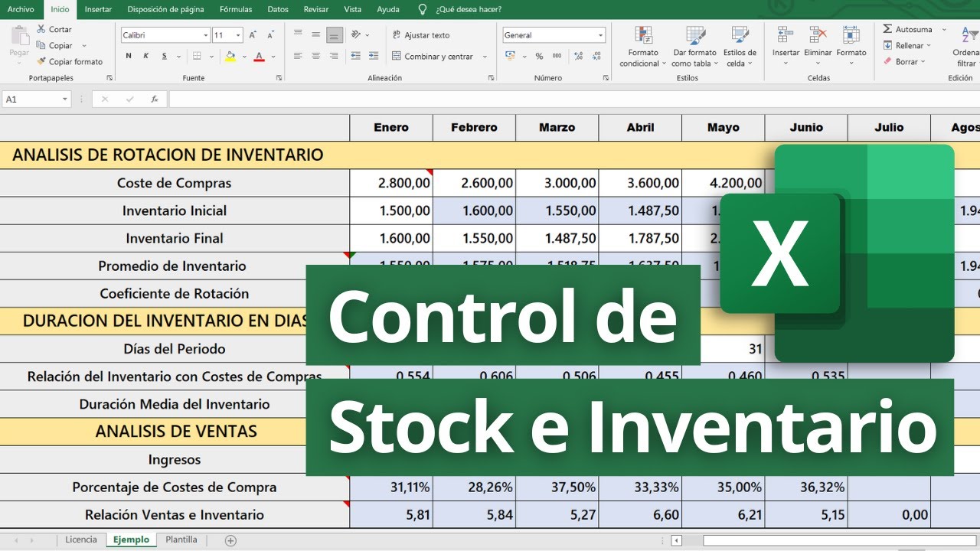The height and width of the screenshot is (551, 980).
Task: Open the Licencia sheet tab
Action: [81, 540]
